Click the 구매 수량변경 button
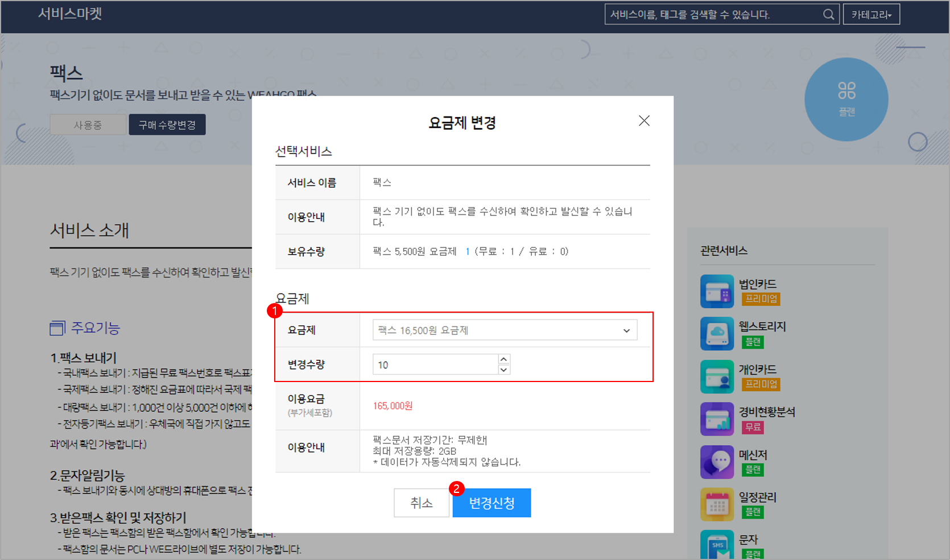The width and height of the screenshot is (950, 560). [x=167, y=125]
